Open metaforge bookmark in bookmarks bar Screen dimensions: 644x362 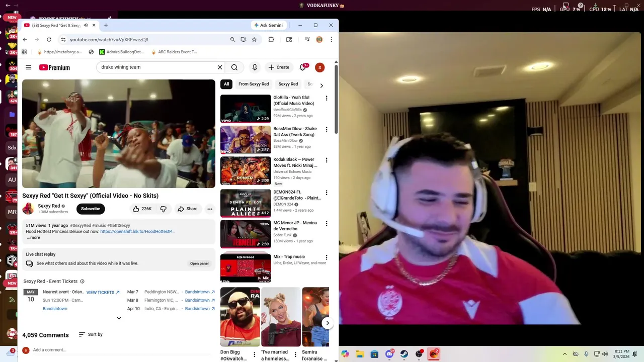pos(59,52)
